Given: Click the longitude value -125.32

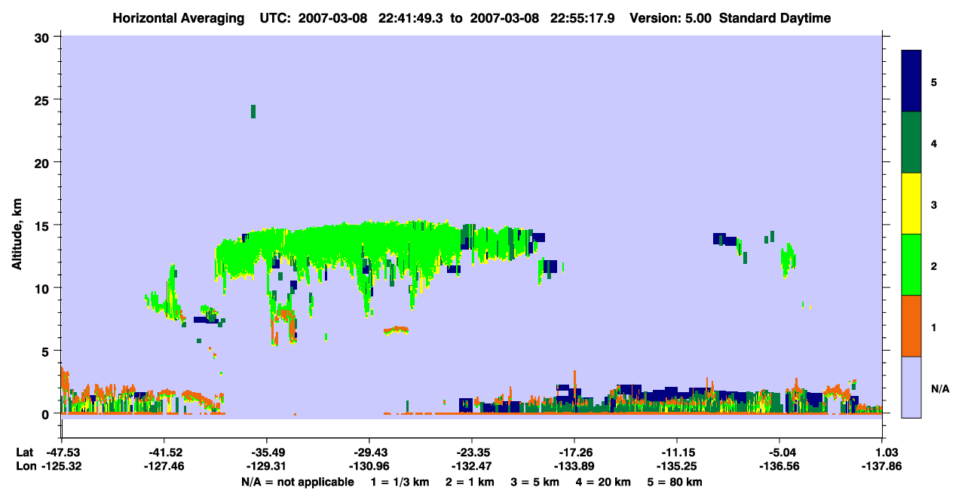Looking at the screenshot, I should 61,467.
